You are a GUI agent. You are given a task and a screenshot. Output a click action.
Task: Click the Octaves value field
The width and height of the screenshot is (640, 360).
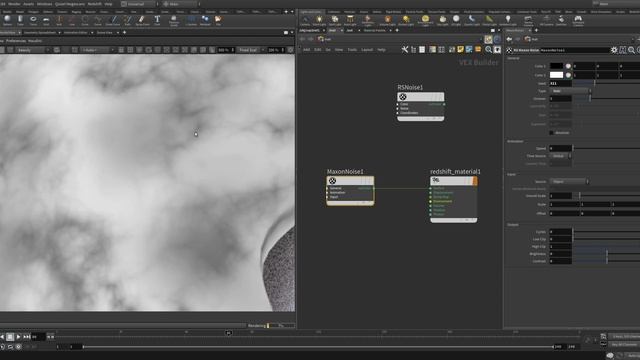click(560, 99)
